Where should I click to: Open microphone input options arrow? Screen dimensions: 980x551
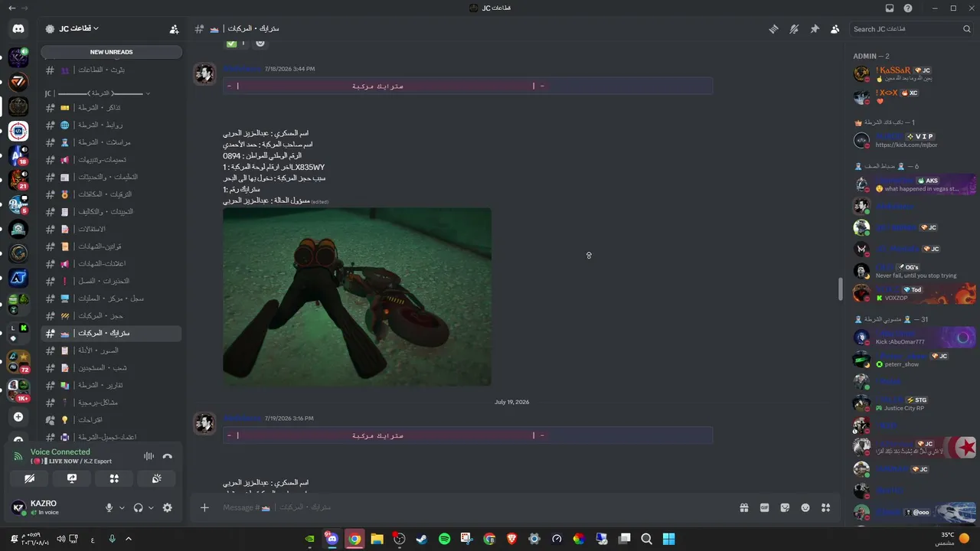pos(121,507)
